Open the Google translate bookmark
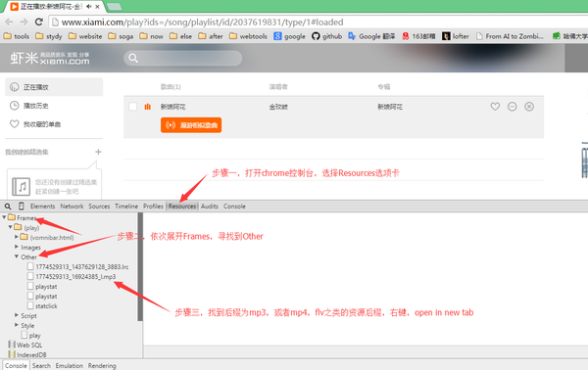Image resolution: width=588 pixels, height=370 pixels. [x=371, y=36]
